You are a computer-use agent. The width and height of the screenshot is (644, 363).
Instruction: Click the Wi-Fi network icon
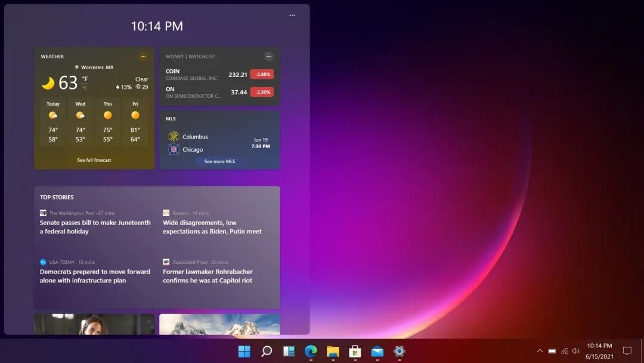click(x=565, y=351)
